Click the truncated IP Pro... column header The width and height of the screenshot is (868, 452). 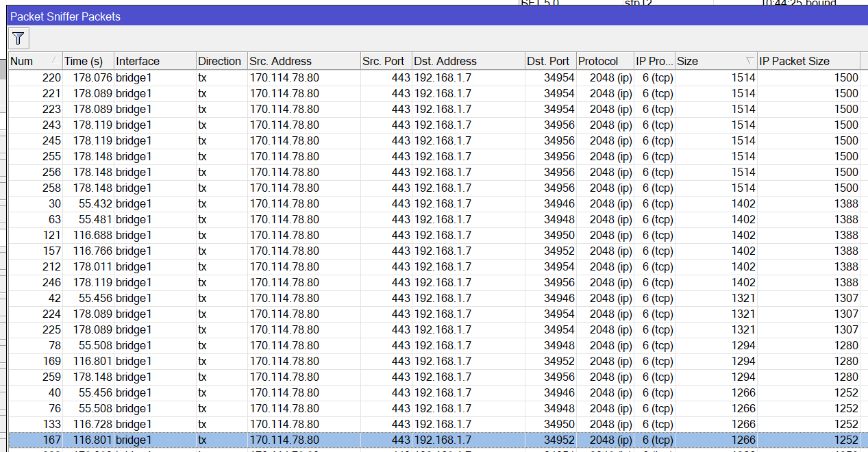pyautogui.click(x=654, y=61)
